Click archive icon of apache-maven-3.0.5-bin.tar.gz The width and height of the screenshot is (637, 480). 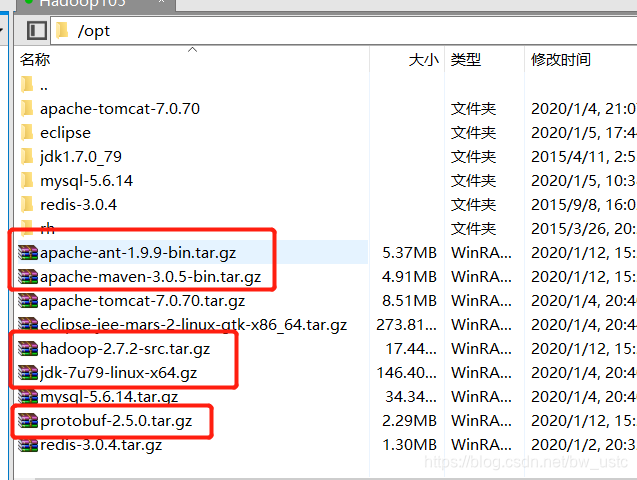click(x=28, y=277)
